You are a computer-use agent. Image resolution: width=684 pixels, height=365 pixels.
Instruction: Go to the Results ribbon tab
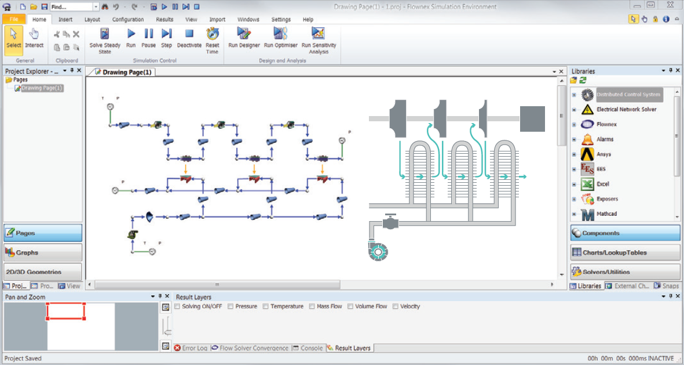click(164, 19)
